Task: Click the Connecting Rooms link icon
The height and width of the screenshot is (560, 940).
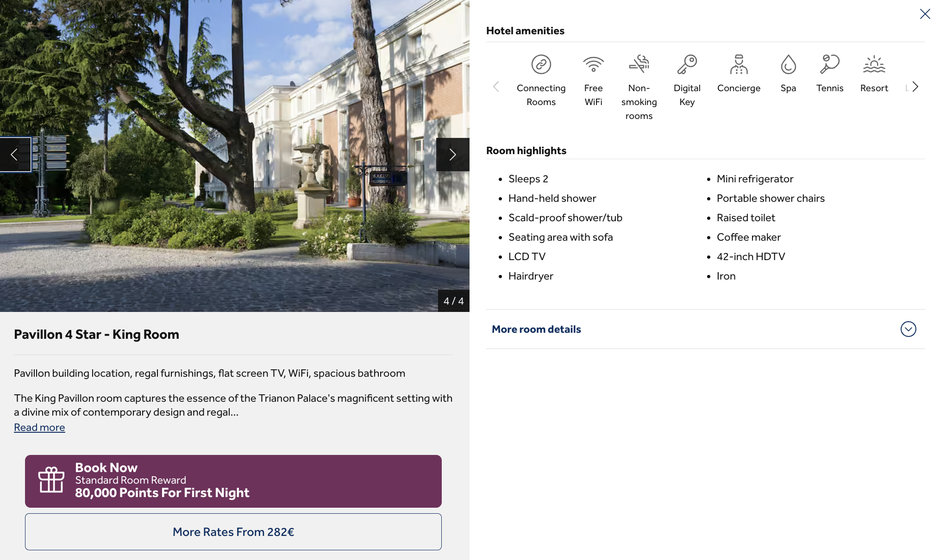Action: [x=541, y=64]
